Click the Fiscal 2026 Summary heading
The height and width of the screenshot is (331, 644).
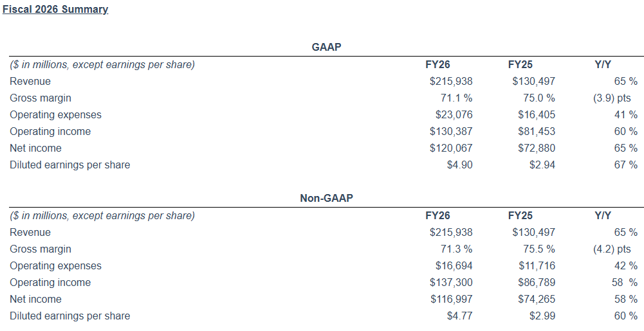pos(55,10)
